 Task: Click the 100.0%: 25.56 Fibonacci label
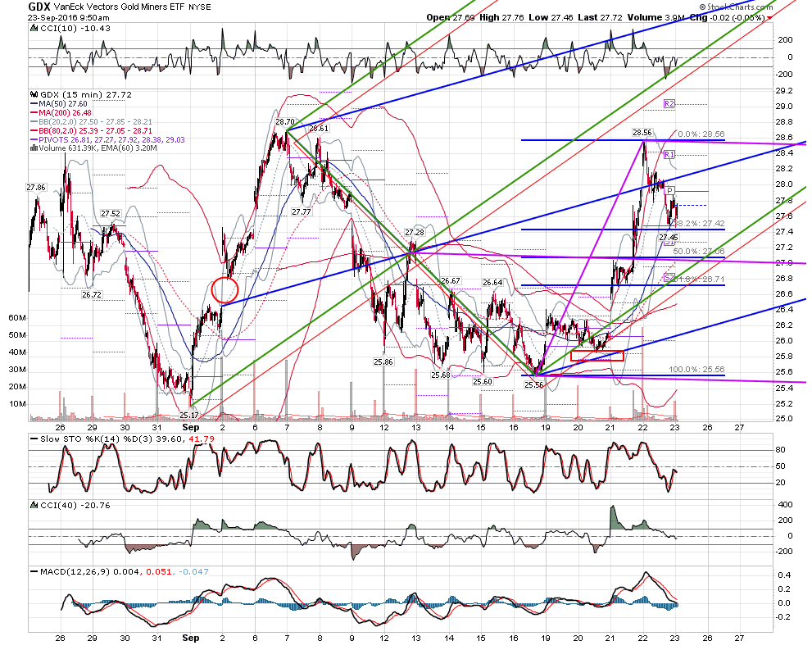697,370
